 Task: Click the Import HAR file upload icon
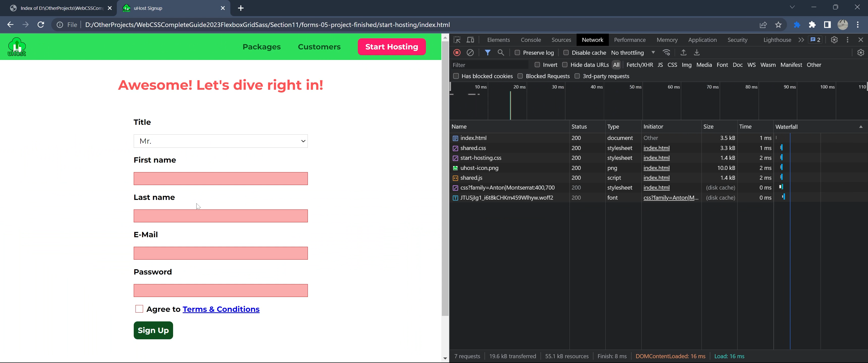coord(683,52)
